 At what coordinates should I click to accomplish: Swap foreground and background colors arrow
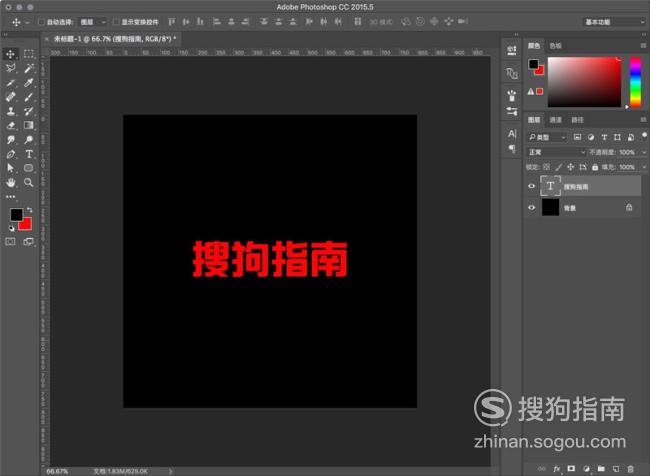[x=29, y=210]
